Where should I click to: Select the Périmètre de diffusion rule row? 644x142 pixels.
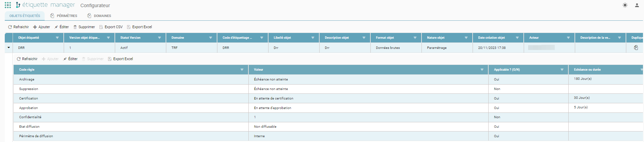(328, 136)
